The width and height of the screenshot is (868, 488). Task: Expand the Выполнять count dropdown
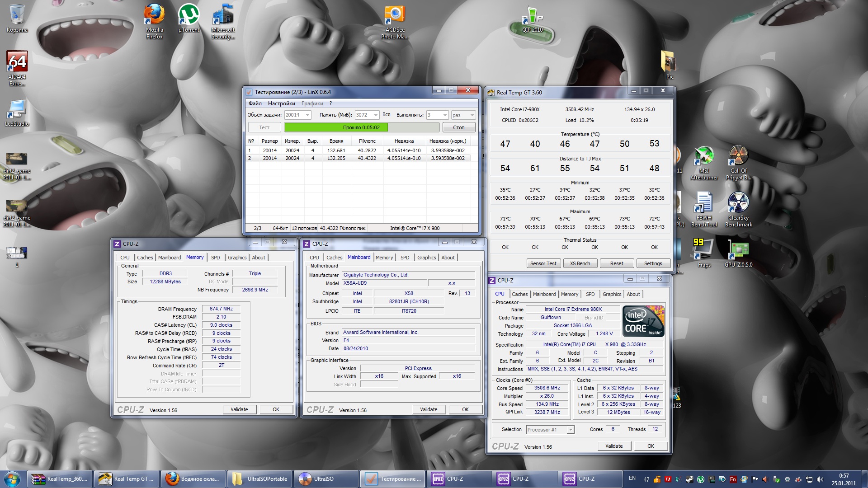(x=445, y=115)
